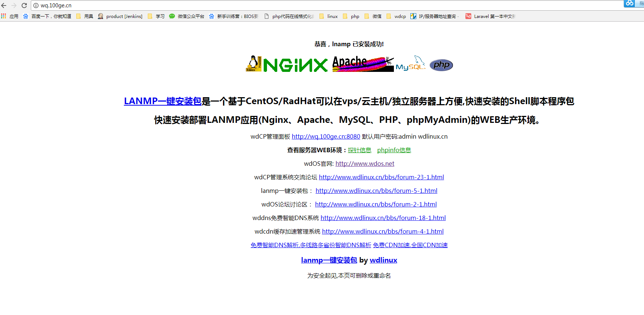Image resolution: width=644 pixels, height=315 pixels.
Task: Open the 探针信息 link
Action: (x=359, y=150)
